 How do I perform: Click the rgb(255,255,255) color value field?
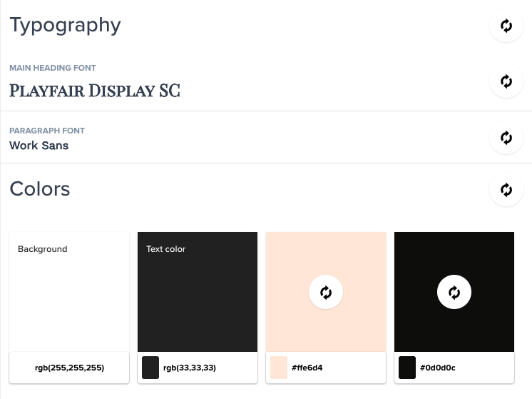(x=69, y=368)
